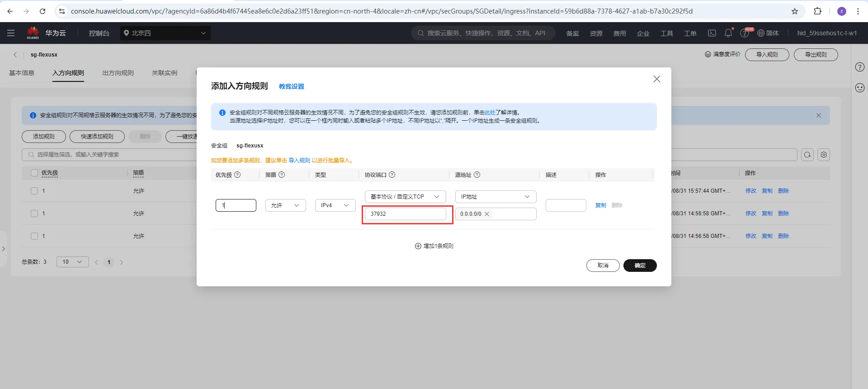Viewport: 868px width, 389px height.
Task: Open the 费用 top menu item
Action: [620, 33]
